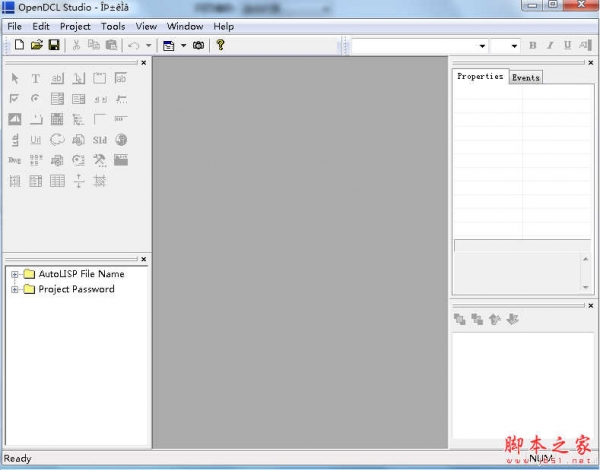Expand the AutoLISP File Name node

point(15,274)
